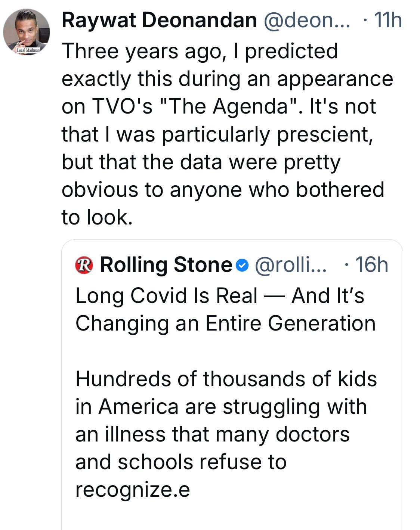Click the truncated @deon... handle
The height and width of the screenshot is (530, 420).
[307, 20]
